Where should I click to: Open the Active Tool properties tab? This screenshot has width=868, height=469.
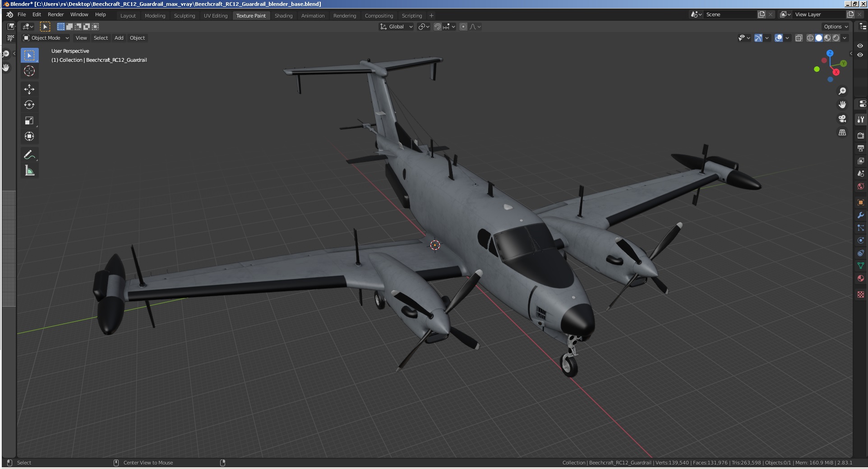pyautogui.click(x=861, y=120)
